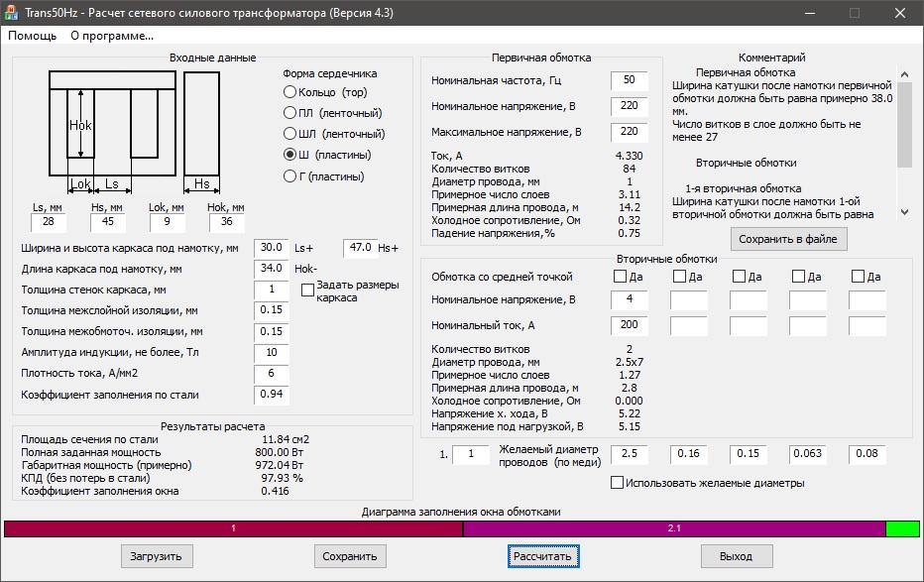Click the Hok, мм input field
924x582 pixels.
pyautogui.click(x=227, y=222)
